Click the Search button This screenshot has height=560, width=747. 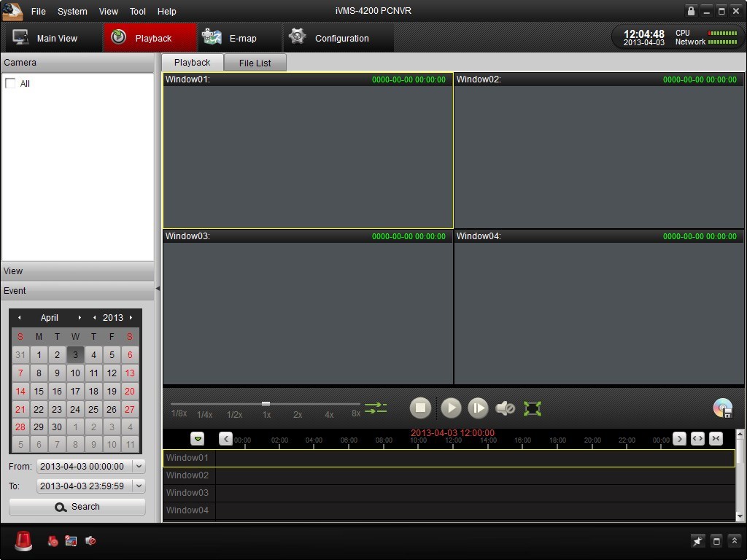(77, 507)
